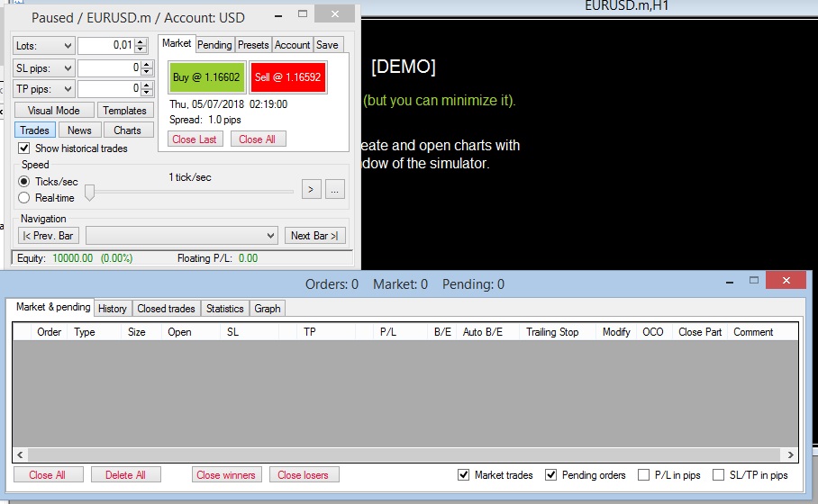Open the History tab
Screen dimensions: 818x504
[x=113, y=309]
